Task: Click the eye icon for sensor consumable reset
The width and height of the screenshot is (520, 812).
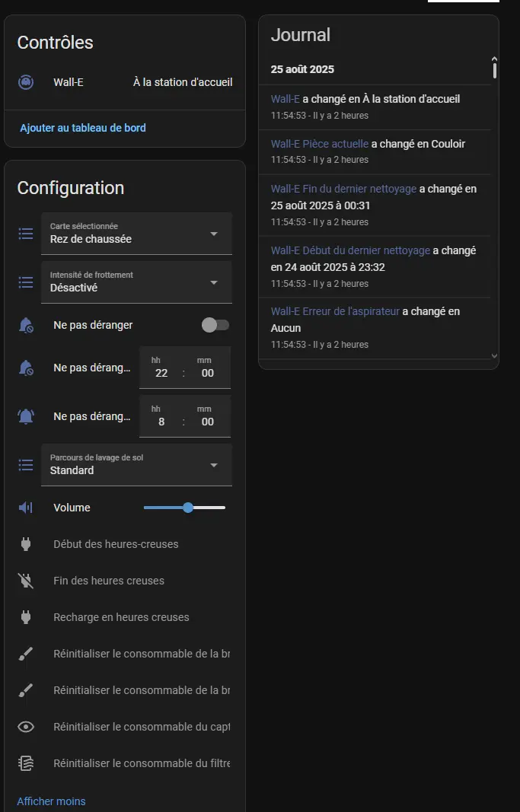Action: 25,727
